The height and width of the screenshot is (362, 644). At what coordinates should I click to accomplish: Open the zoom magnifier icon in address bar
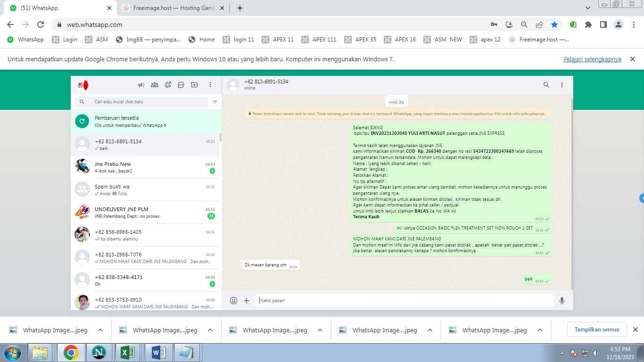coord(524,25)
